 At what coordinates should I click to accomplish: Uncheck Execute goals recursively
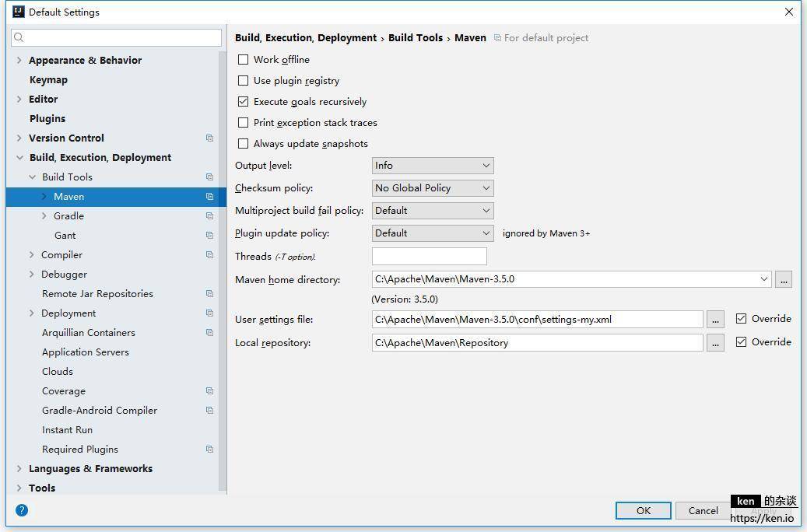tap(243, 101)
